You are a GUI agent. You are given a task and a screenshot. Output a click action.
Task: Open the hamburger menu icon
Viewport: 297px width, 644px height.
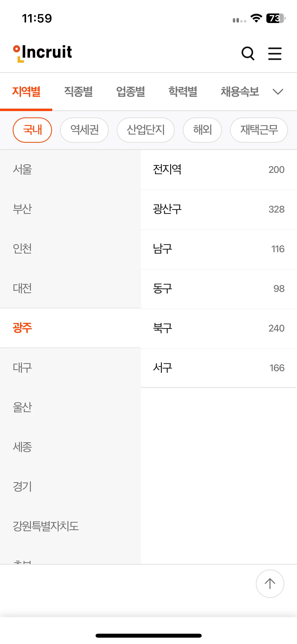(x=275, y=54)
